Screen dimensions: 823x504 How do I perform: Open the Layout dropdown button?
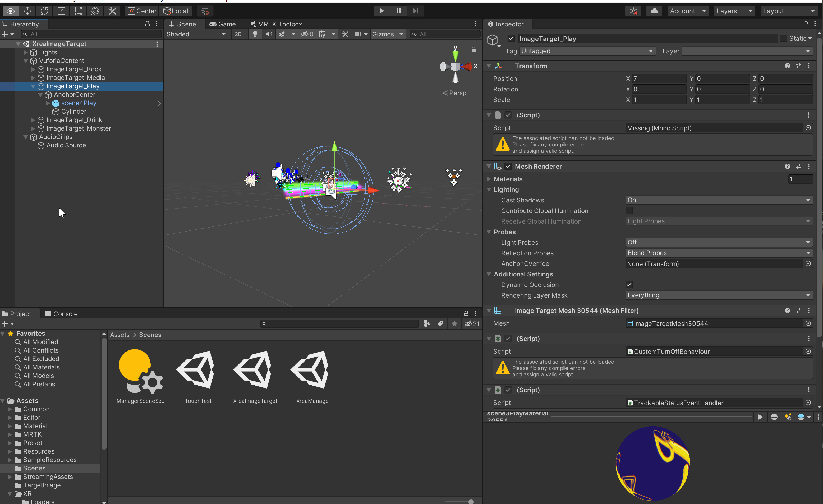789,11
